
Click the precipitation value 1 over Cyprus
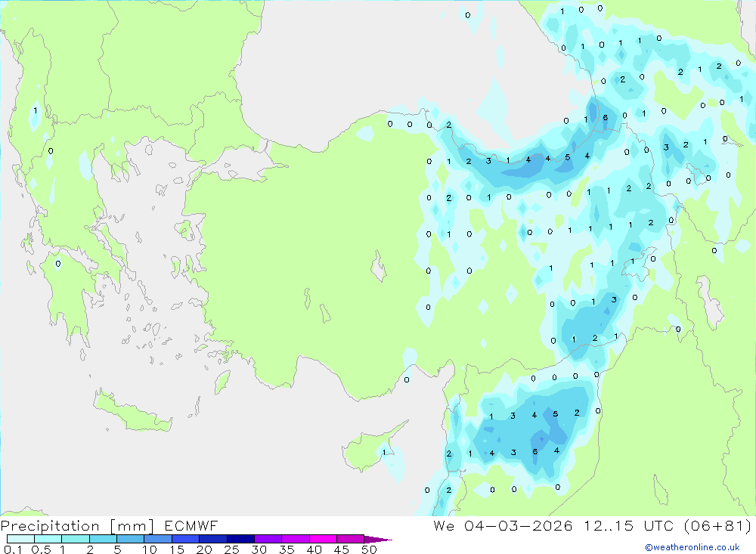[384, 452]
